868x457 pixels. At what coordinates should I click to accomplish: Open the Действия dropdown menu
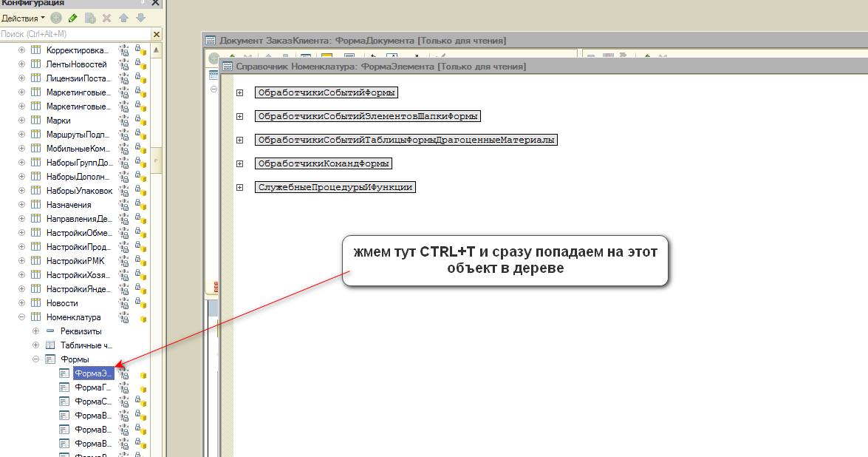pyautogui.click(x=23, y=18)
